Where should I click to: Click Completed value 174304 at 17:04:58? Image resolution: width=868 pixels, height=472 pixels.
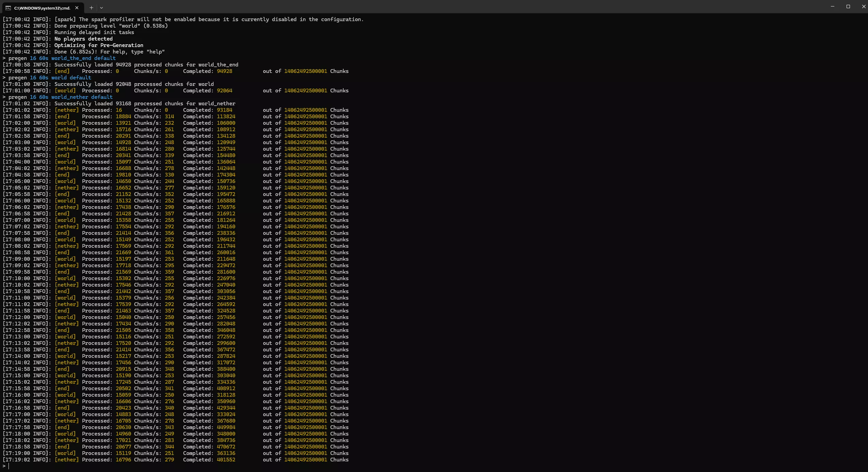pyautogui.click(x=226, y=175)
